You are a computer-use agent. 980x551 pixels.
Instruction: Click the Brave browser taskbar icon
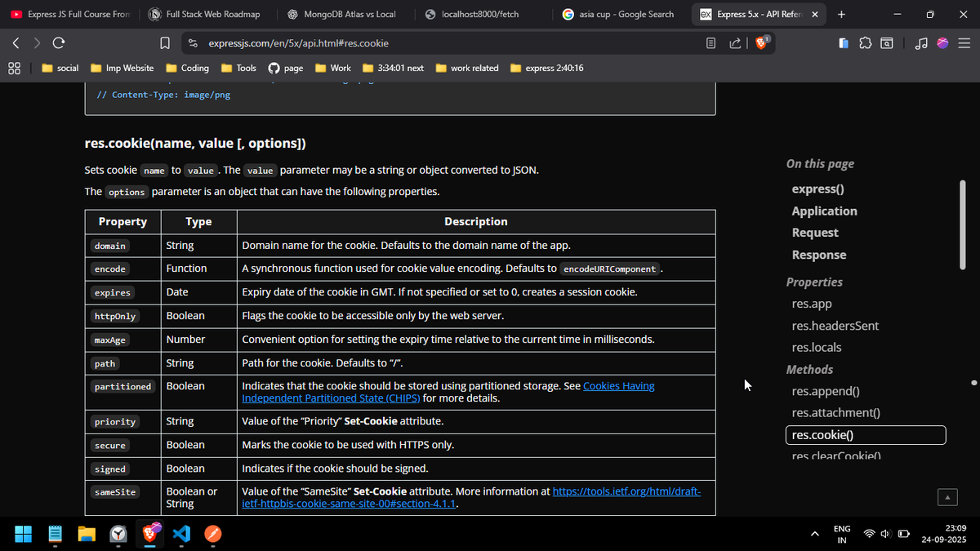pyautogui.click(x=150, y=534)
